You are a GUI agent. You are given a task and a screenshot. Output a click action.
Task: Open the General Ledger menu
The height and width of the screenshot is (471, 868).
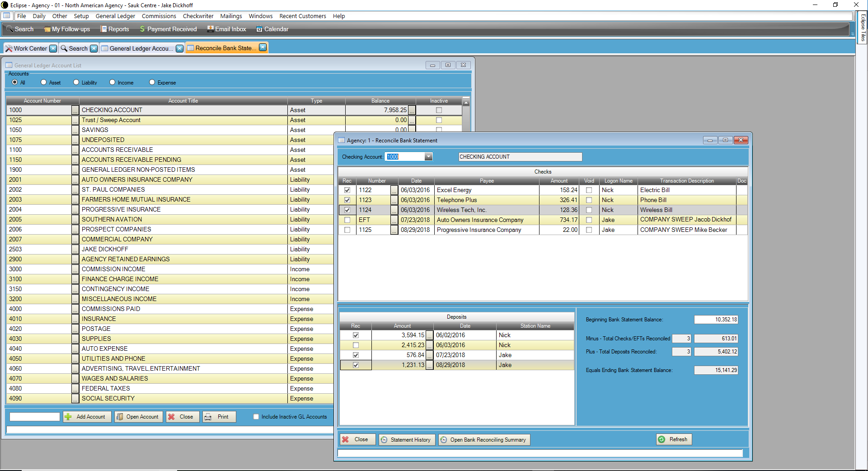click(x=115, y=16)
